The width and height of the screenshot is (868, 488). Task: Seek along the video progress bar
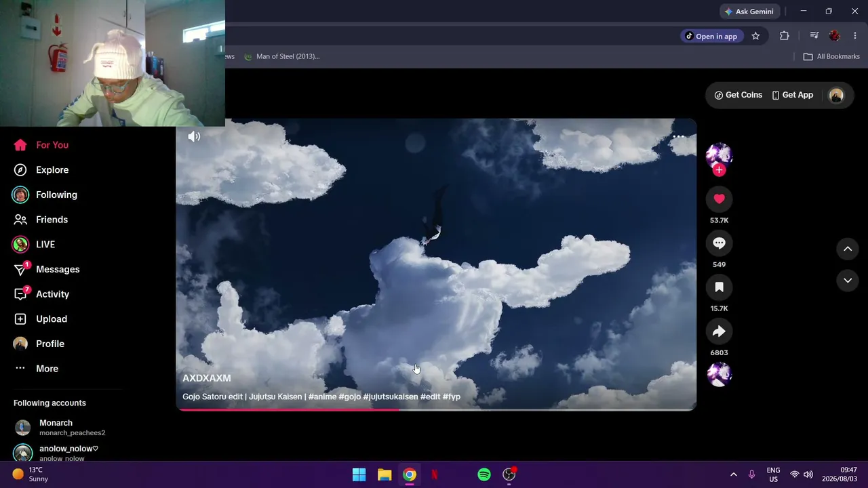(x=436, y=409)
